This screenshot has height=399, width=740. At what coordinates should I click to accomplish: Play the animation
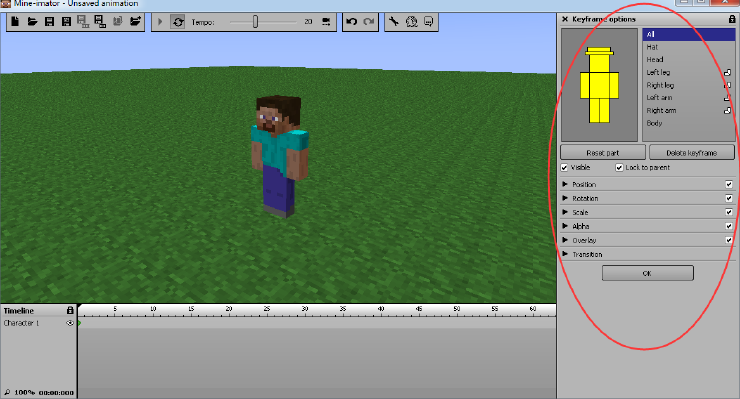point(160,22)
